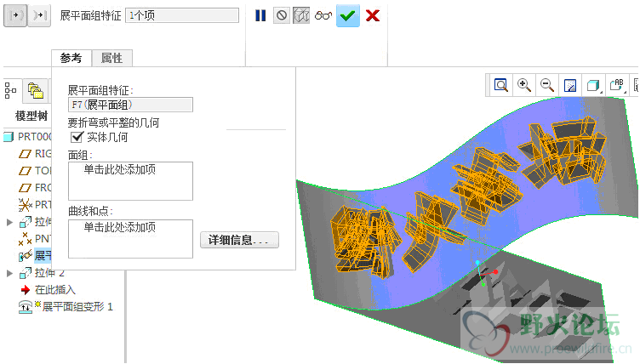Click the 在此插入 marker in tree
The image size is (640, 364).
click(48, 290)
